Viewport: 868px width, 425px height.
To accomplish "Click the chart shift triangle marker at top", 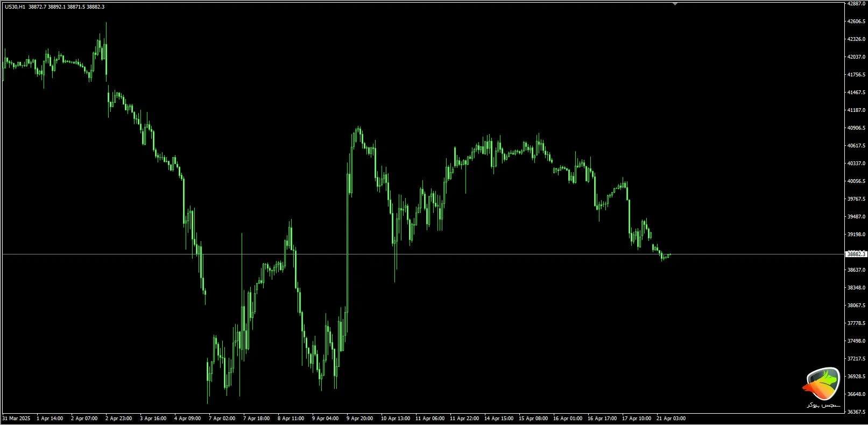I will tap(675, 4).
